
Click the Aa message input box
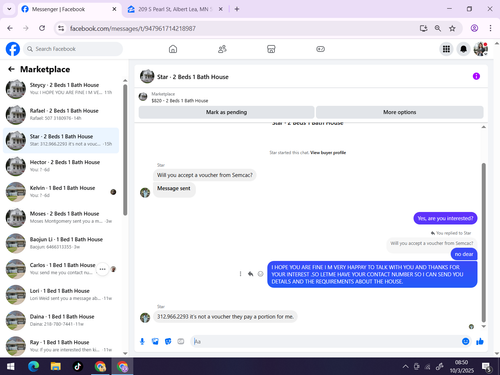click(325, 341)
